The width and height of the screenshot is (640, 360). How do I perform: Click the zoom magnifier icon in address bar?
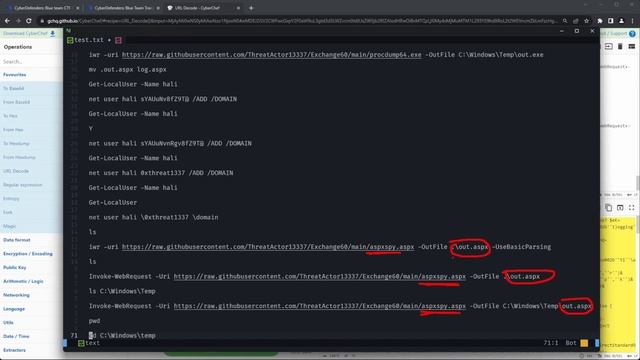tap(565, 21)
